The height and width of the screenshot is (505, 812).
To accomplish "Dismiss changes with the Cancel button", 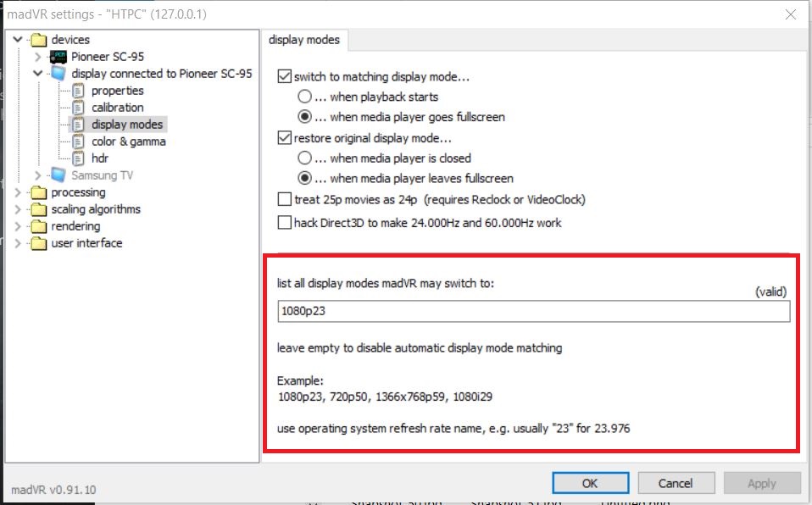I will pos(676,482).
